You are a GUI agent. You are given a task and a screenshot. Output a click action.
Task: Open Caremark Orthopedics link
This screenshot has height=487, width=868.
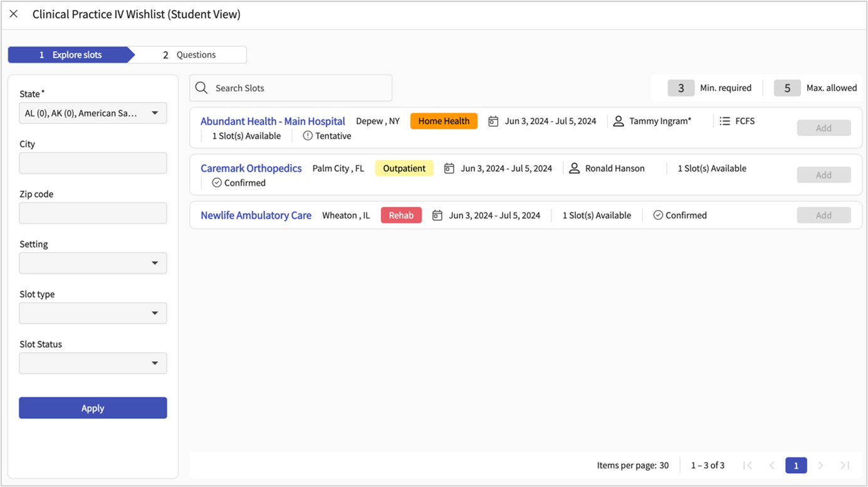pos(251,169)
